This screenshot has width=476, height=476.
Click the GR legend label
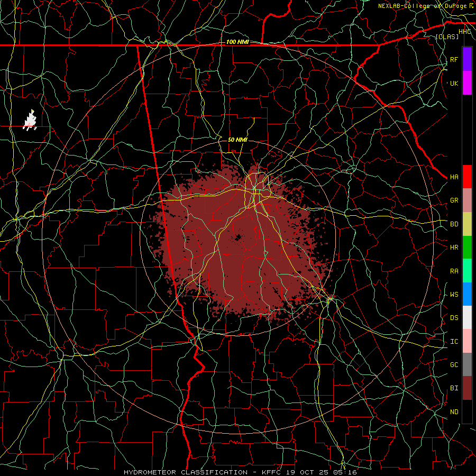[454, 200]
